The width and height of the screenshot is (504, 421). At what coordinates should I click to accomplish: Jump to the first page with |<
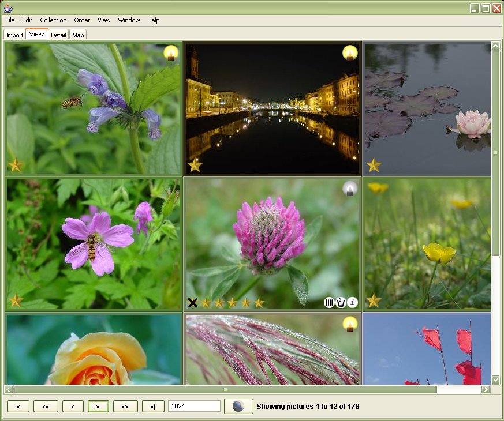coord(18,407)
